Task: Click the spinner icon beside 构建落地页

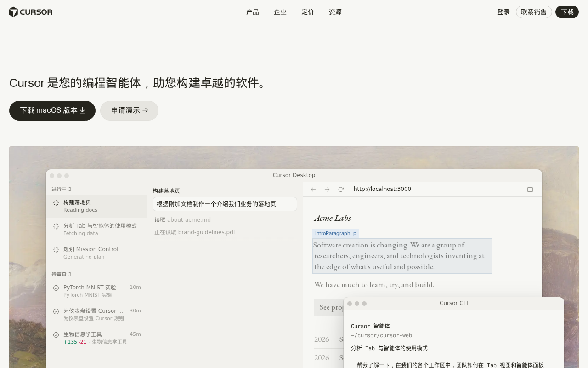Action: pos(56,203)
